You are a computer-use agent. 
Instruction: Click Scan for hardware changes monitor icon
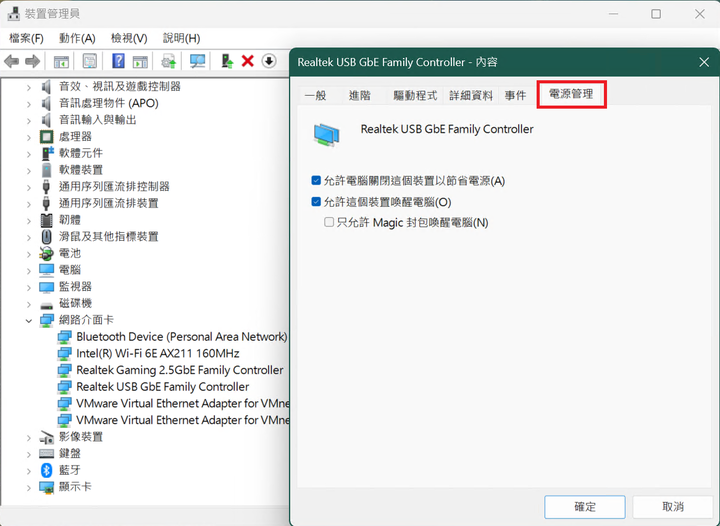click(197, 61)
